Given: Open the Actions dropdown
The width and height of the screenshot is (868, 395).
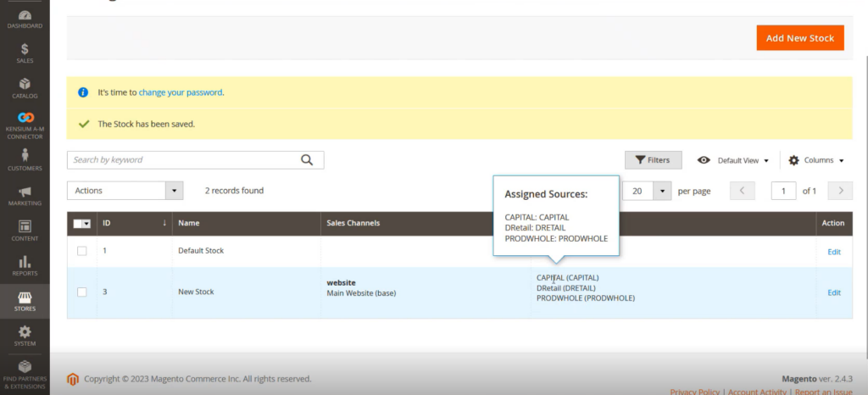Looking at the screenshot, I should (125, 191).
